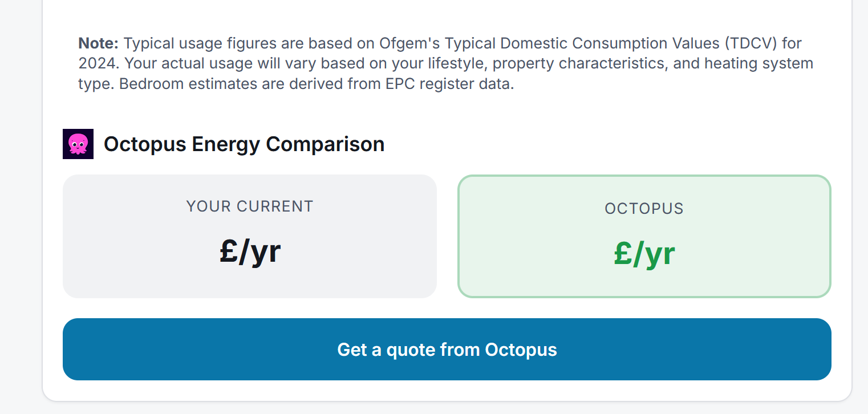Click the black £/yr current cost value
The width and height of the screenshot is (868, 414).
click(x=250, y=251)
